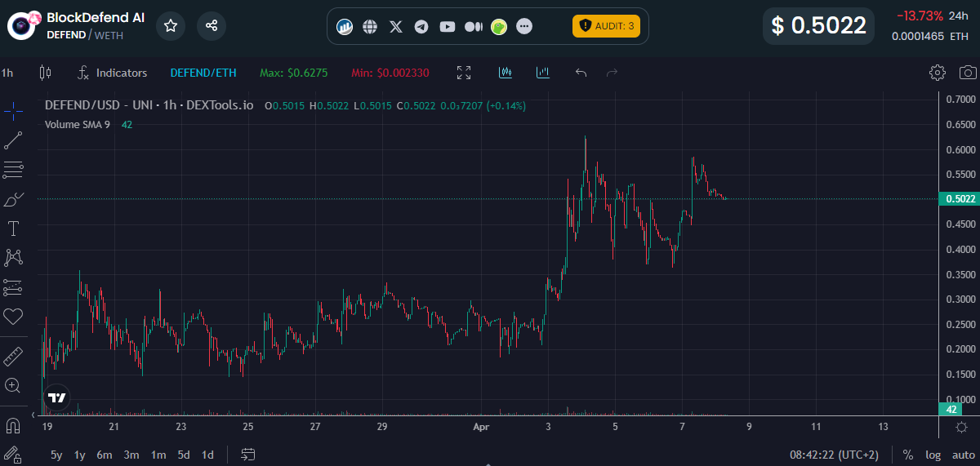Click the -13.73% 24h change value
This screenshot has width=980, height=466.
point(919,16)
